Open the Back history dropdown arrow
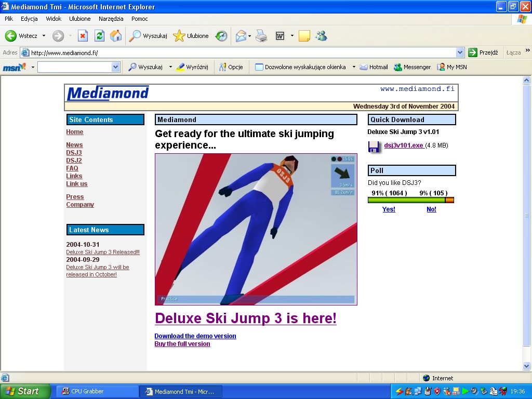 pyautogui.click(x=44, y=36)
